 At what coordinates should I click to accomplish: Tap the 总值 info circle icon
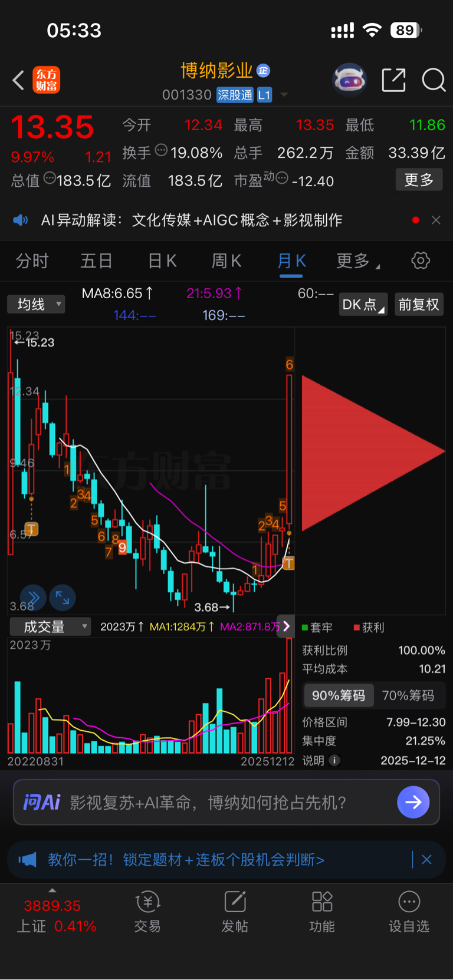point(50,178)
